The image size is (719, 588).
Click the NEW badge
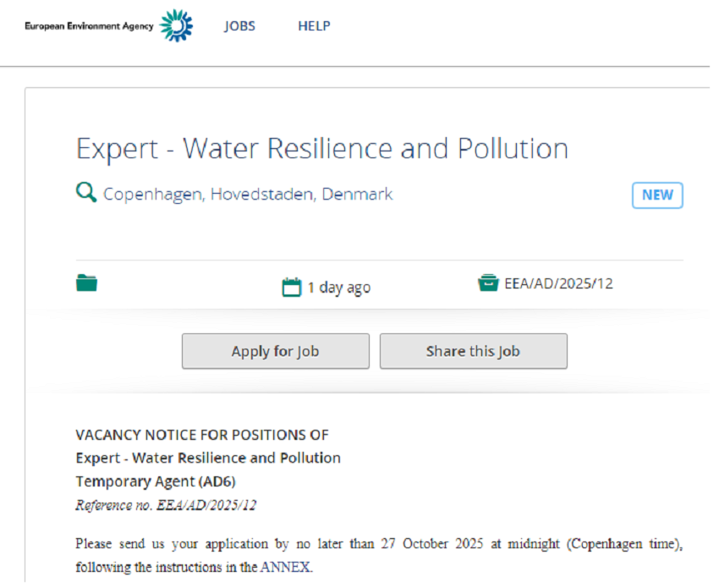(657, 195)
